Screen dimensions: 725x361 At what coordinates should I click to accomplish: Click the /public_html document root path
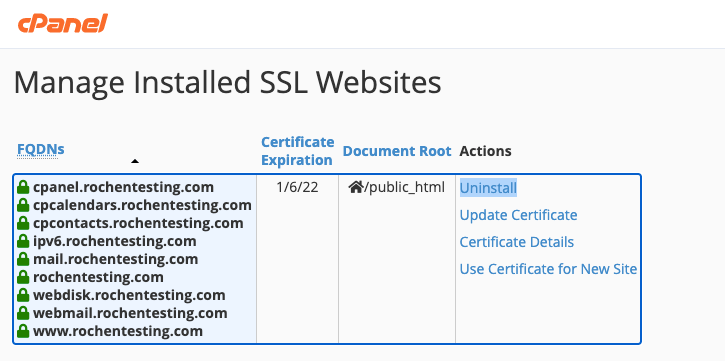click(405, 187)
